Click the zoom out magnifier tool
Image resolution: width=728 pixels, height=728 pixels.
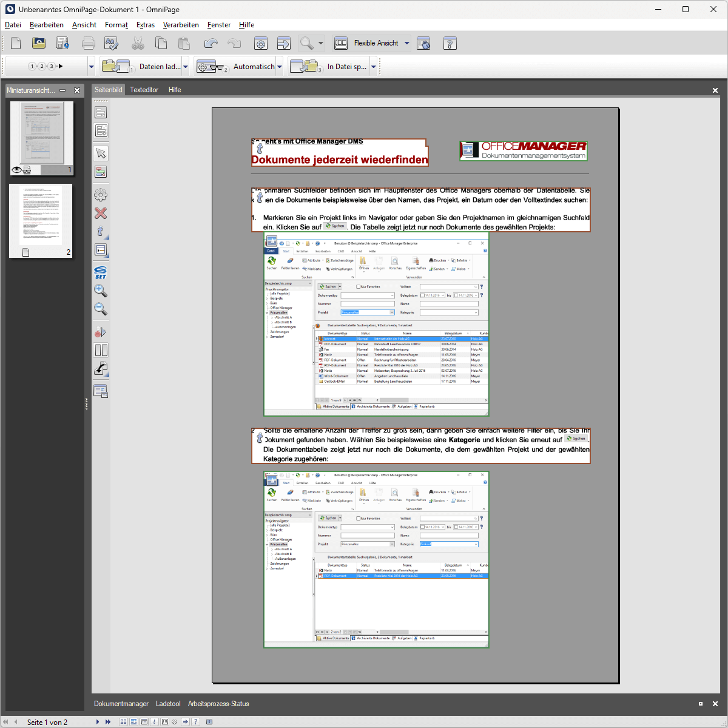coord(101,309)
